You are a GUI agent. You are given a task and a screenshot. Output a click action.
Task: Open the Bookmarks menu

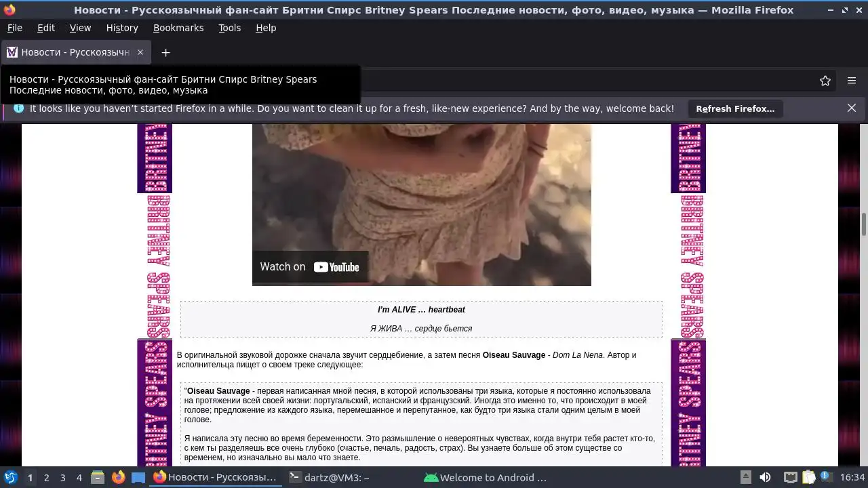(178, 28)
